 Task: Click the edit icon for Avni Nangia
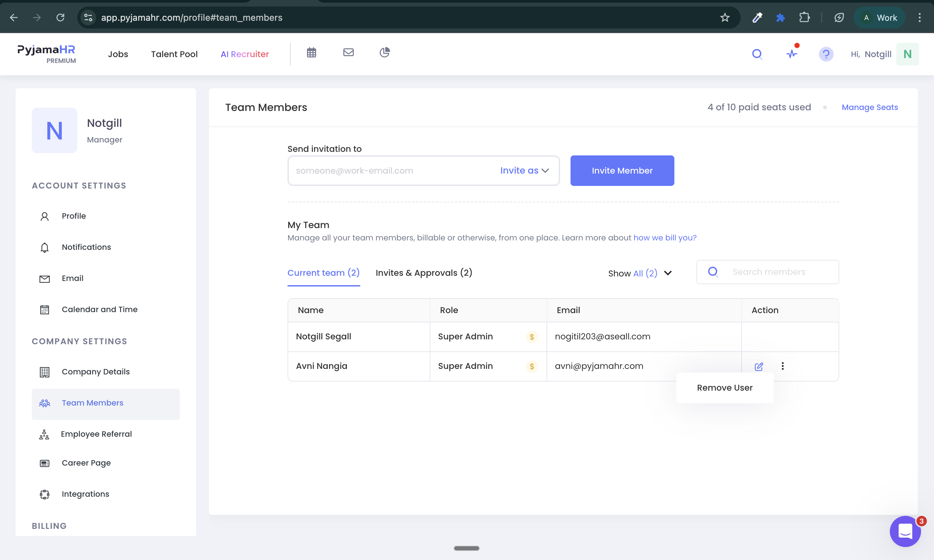pyautogui.click(x=759, y=366)
